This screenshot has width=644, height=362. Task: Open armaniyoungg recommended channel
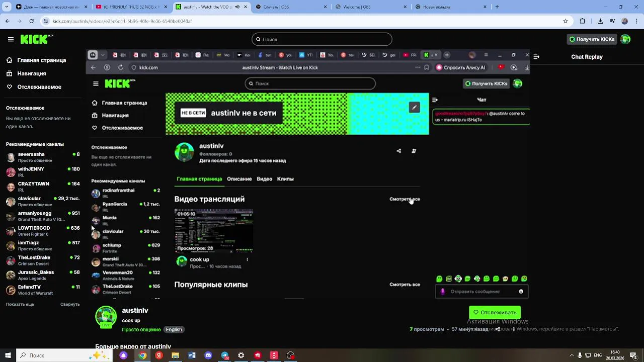coord(43,216)
